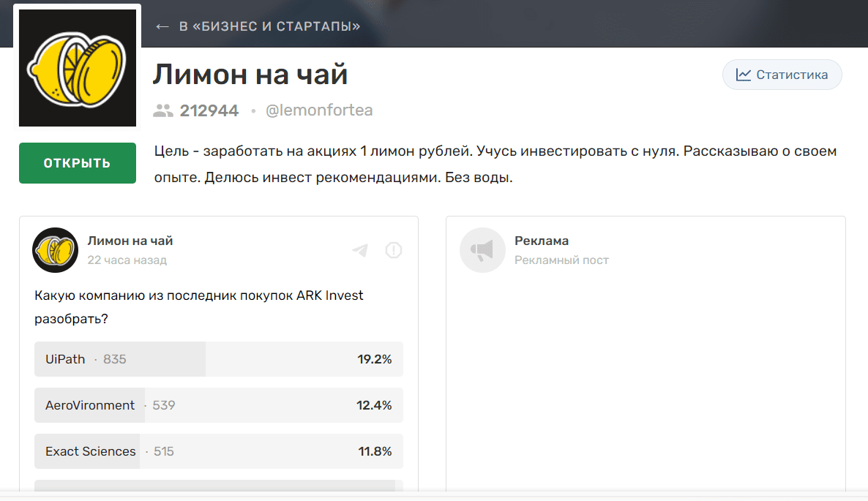Click the back arrow next to the breadcrumb
The height and width of the screenshot is (501, 868).
pyautogui.click(x=161, y=24)
